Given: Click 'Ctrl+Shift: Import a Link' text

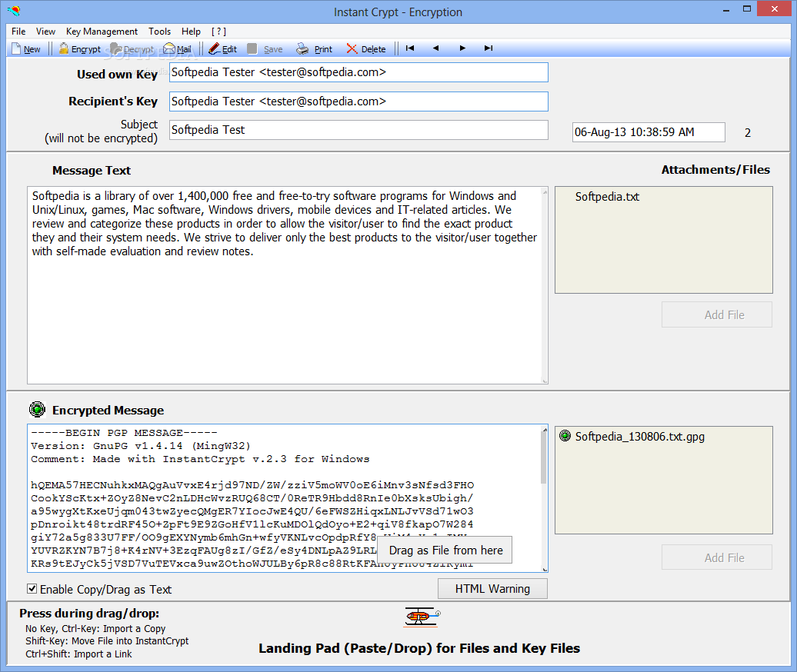Looking at the screenshot, I should (x=78, y=654).
